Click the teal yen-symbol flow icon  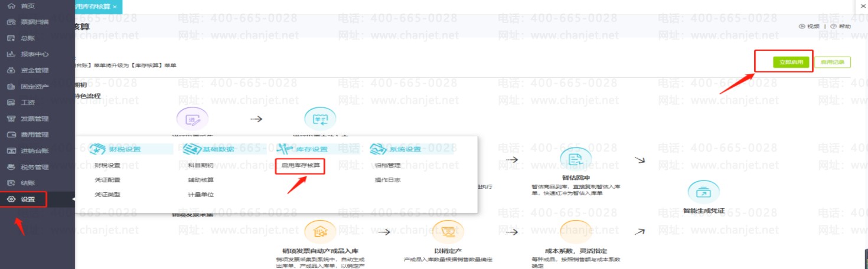320,119
